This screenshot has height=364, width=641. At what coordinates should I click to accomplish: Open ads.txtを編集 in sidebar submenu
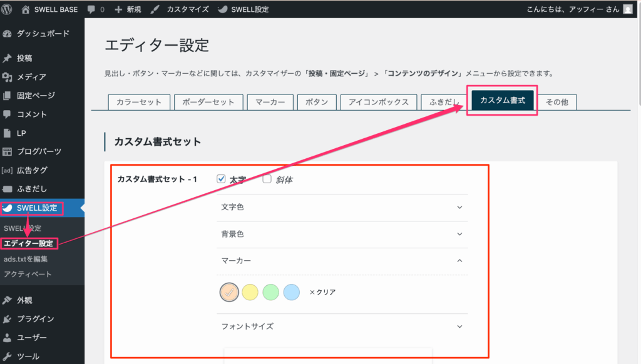pos(26,258)
